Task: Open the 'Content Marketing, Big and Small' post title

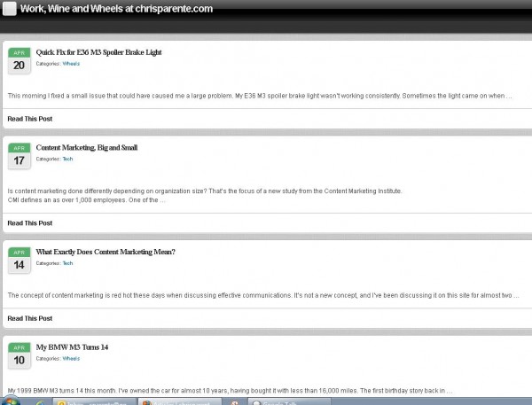Action: (87, 147)
